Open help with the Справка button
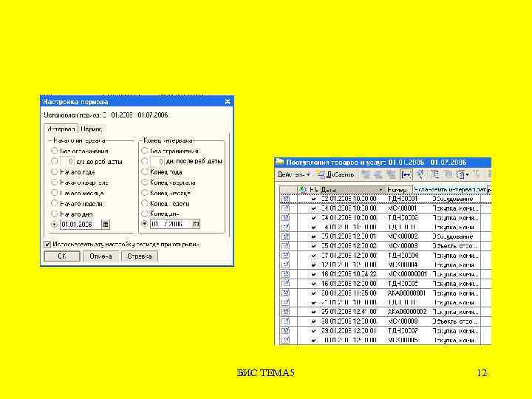The image size is (532, 399). (140, 256)
